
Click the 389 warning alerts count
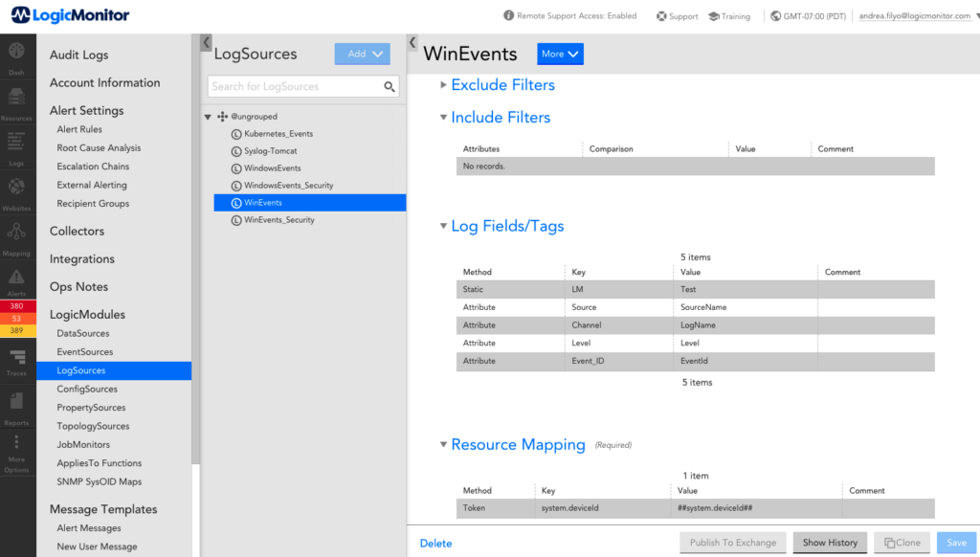click(17, 331)
